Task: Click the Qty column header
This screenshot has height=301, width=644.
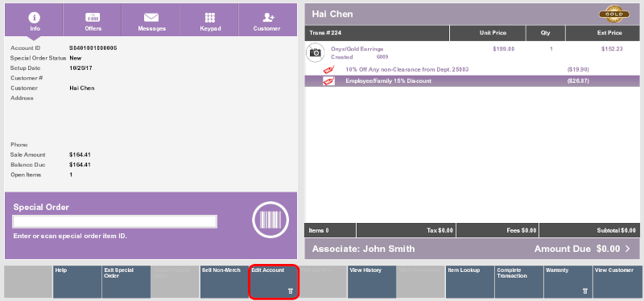Action: [x=546, y=33]
